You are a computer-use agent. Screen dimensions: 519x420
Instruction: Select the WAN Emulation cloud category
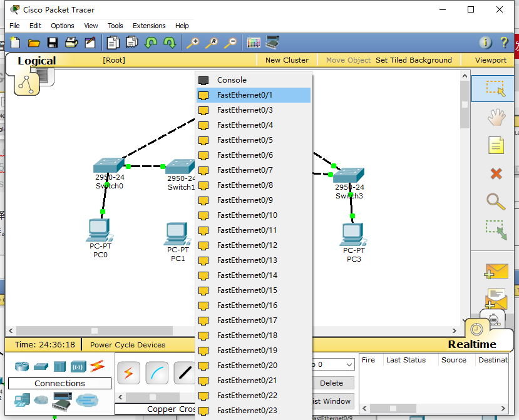[41, 400]
